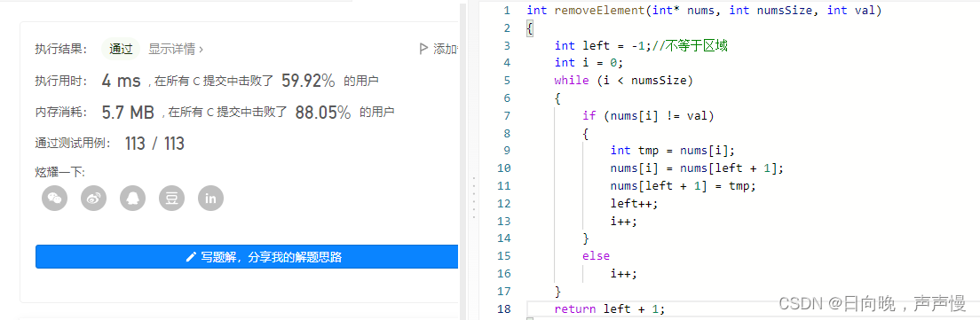Select the 88.05% memory percentile

[x=322, y=113]
